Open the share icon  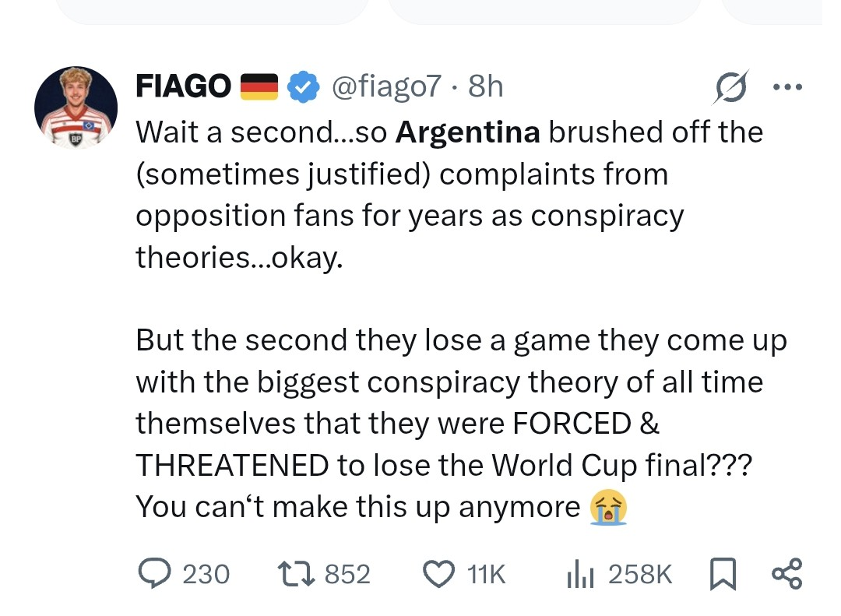pos(786,574)
